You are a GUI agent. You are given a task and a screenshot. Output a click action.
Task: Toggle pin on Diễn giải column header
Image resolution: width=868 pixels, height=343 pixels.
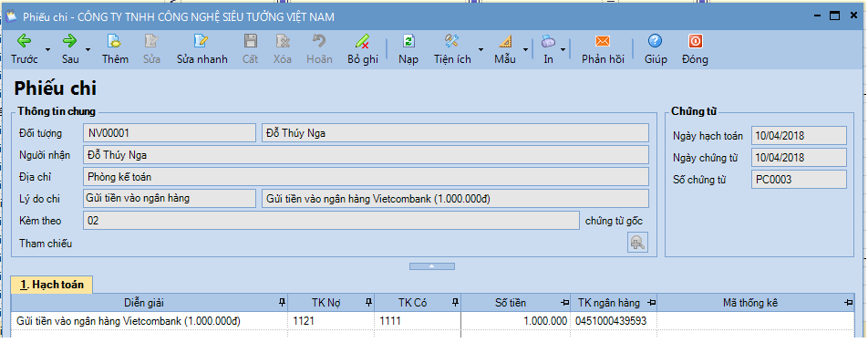[x=283, y=303]
